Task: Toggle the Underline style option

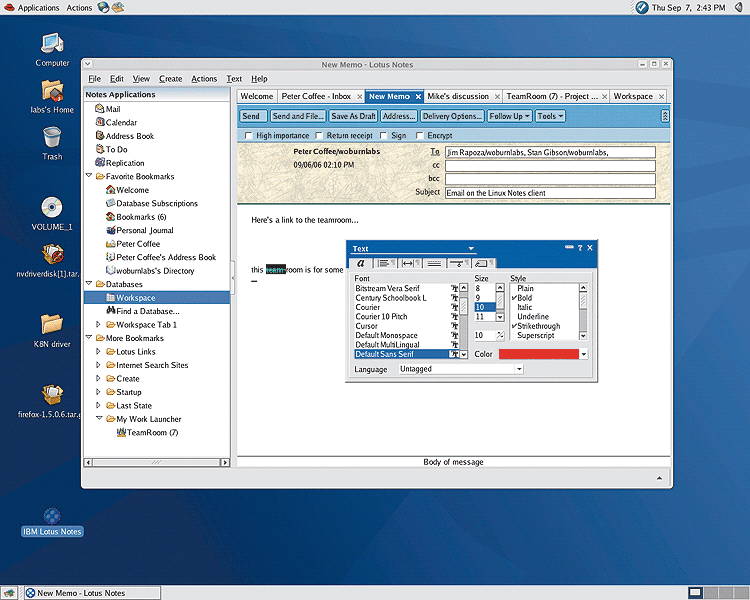Action: pos(533,316)
